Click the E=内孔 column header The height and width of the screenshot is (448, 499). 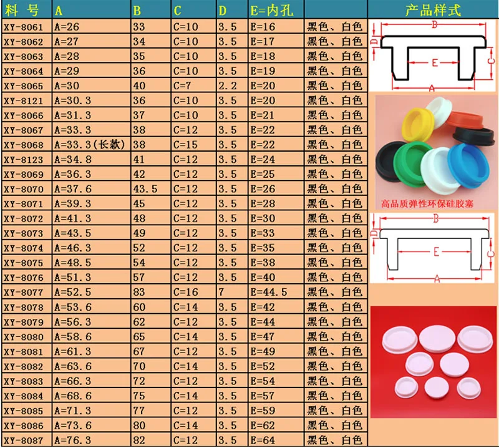pyautogui.click(x=276, y=10)
